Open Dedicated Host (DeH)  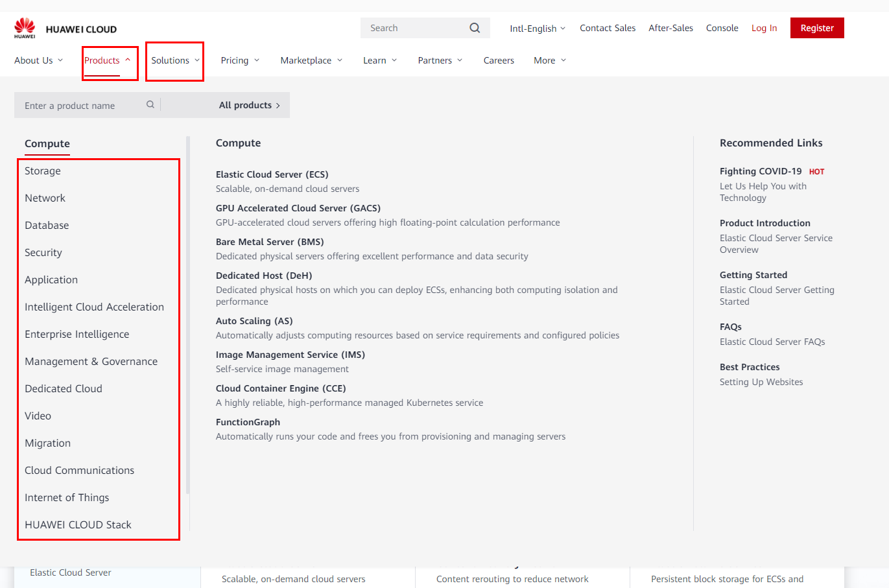[x=264, y=276]
